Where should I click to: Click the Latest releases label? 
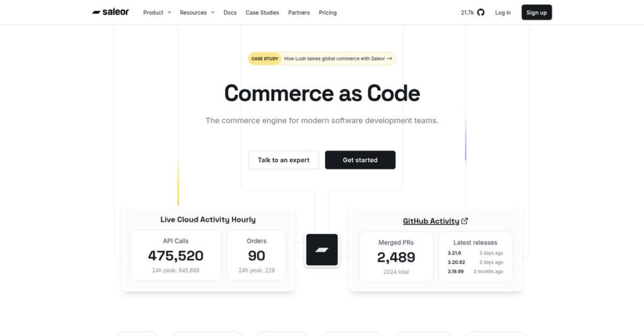point(475,243)
